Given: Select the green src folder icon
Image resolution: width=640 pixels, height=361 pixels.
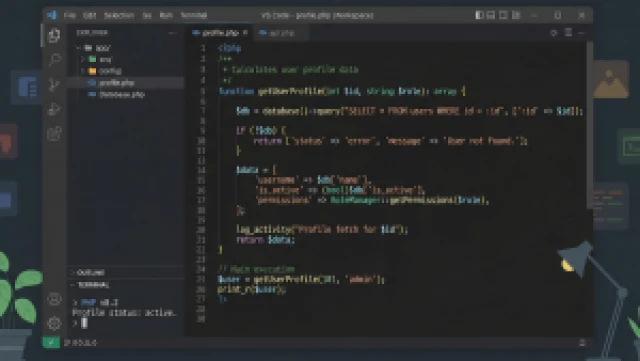Looking at the screenshot, I should click(x=93, y=59).
